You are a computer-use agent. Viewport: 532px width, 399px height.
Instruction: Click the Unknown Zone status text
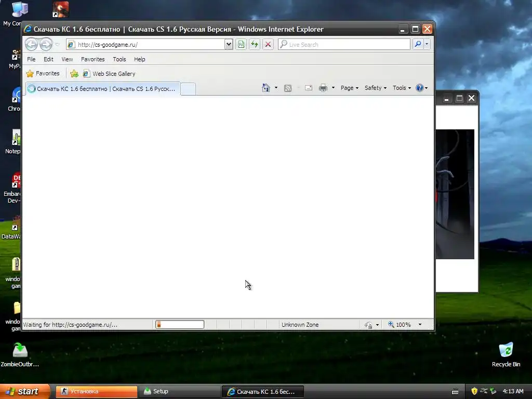[300, 325]
